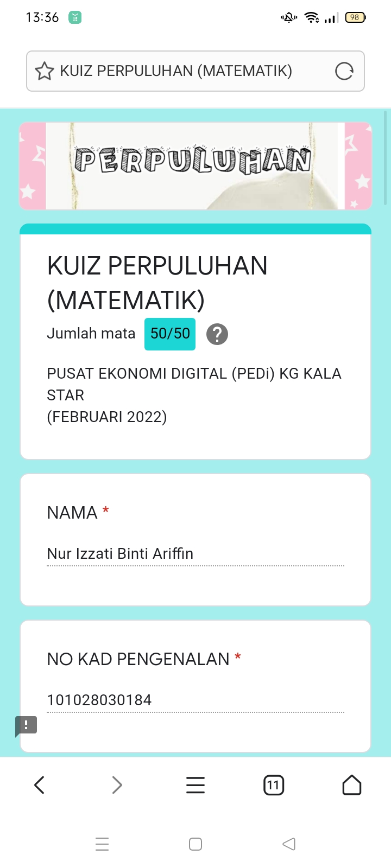Screen dimensions: 391x868
Task: Open tab switcher showing 11 tabs
Action: click(274, 785)
